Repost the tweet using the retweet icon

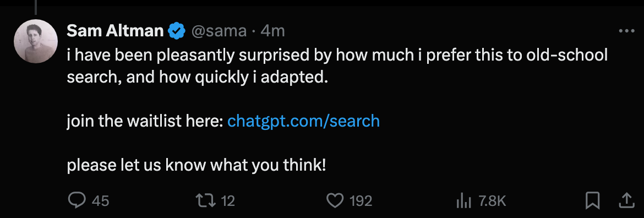click(x=205, y=201)
